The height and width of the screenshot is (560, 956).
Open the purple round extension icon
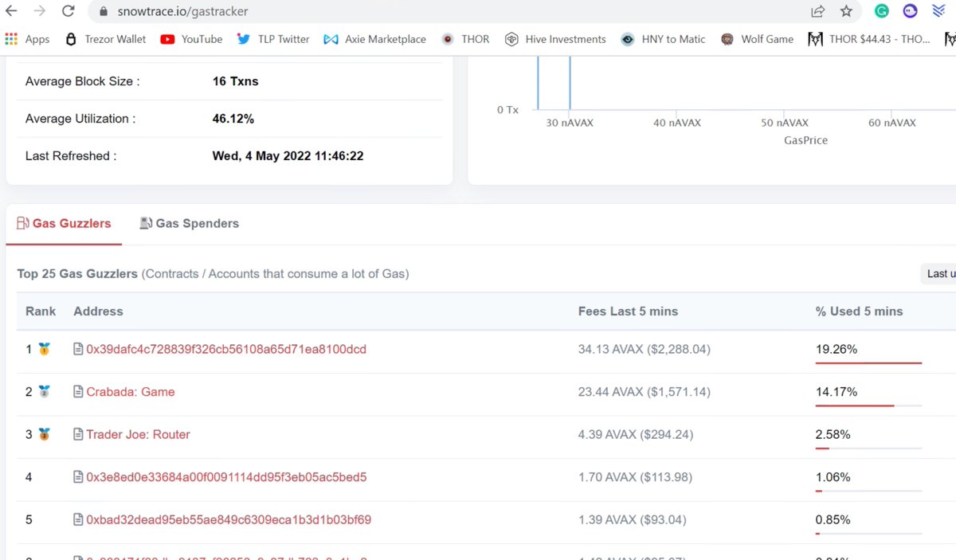click(x=910, y=12)
